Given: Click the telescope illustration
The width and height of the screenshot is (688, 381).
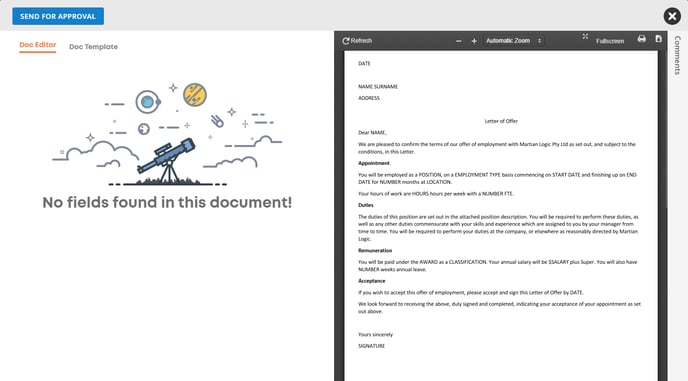Looking at the screenshot, I should click(166, 161).
